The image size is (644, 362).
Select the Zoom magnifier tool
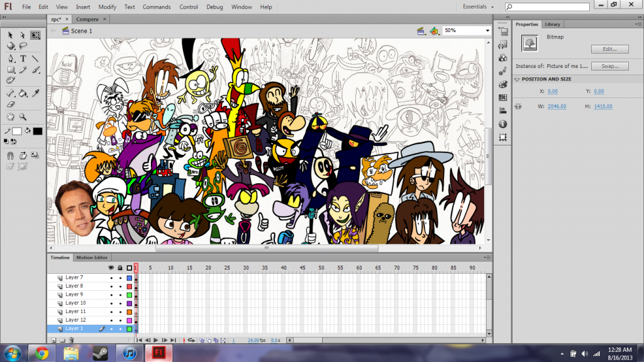pos(23,117)
